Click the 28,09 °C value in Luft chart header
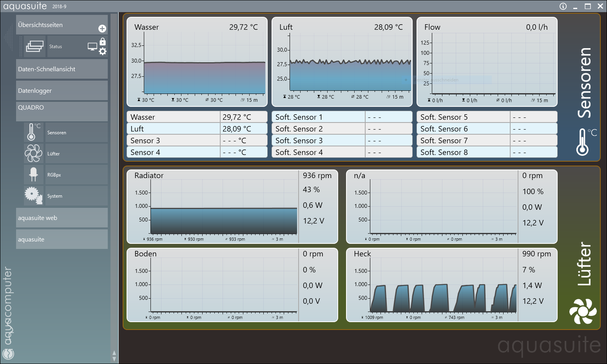Image resolution: width=607 pixels, height=364 pixels. (x=388, y=27)
